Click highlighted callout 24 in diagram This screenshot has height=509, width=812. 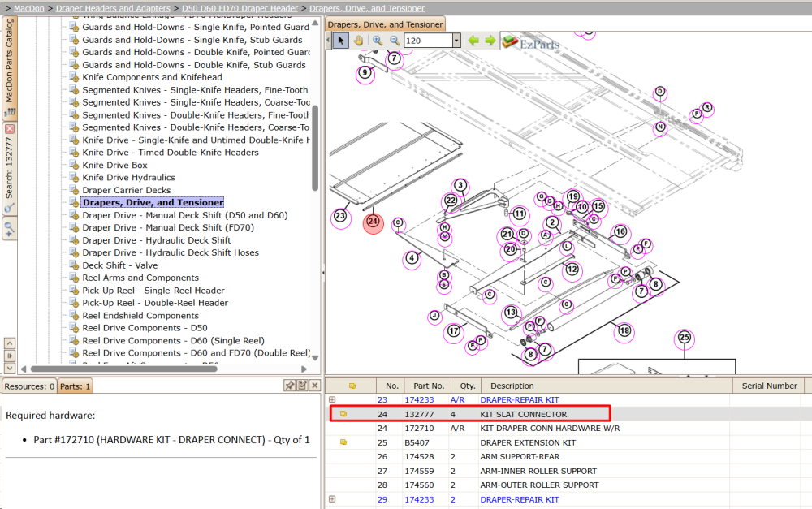pos(373,222)
